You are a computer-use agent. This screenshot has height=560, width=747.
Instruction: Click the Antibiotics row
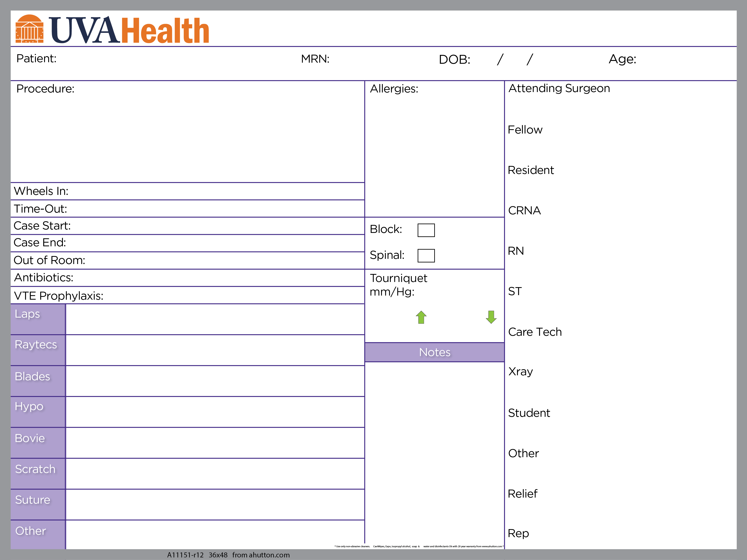click(x=187, y=278)
